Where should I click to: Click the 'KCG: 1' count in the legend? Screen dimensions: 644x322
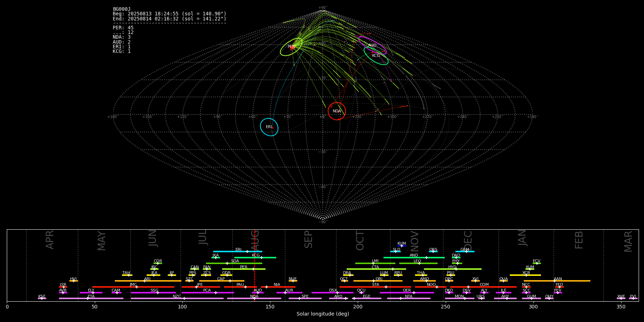pyautogui.click(x=122, y=51)
